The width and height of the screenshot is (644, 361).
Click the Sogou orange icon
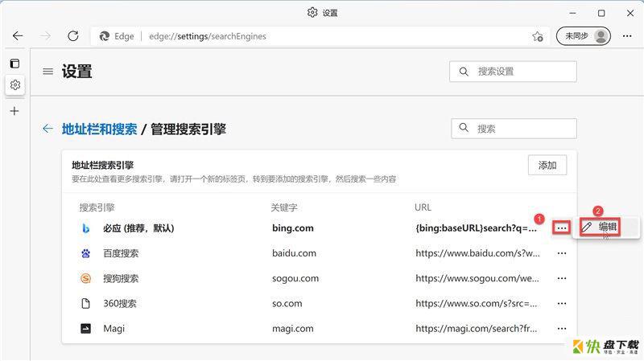click(85, 278)
